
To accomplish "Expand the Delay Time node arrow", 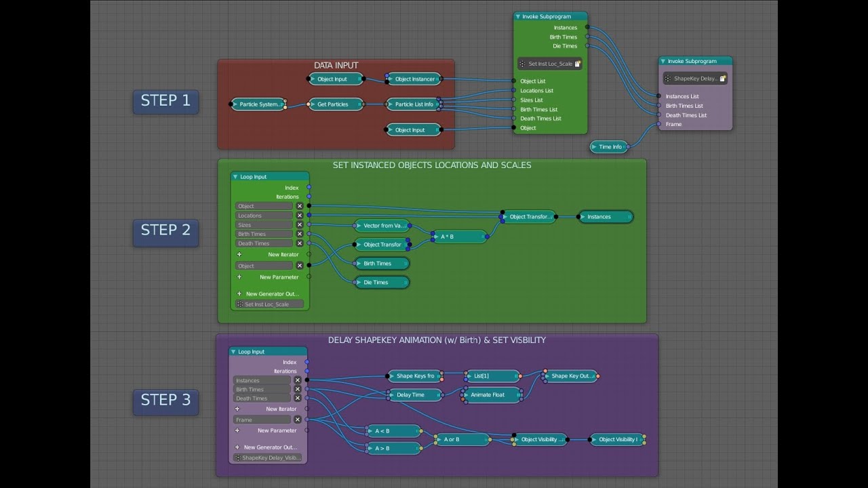I will click(392, 394).
